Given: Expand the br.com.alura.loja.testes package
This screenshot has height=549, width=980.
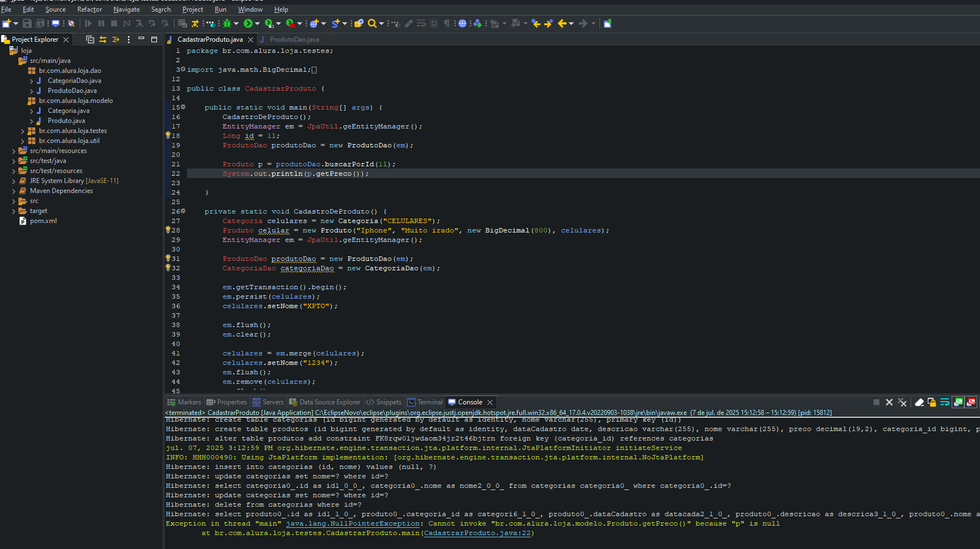Looking at the screenshot, I should point(23,131).
